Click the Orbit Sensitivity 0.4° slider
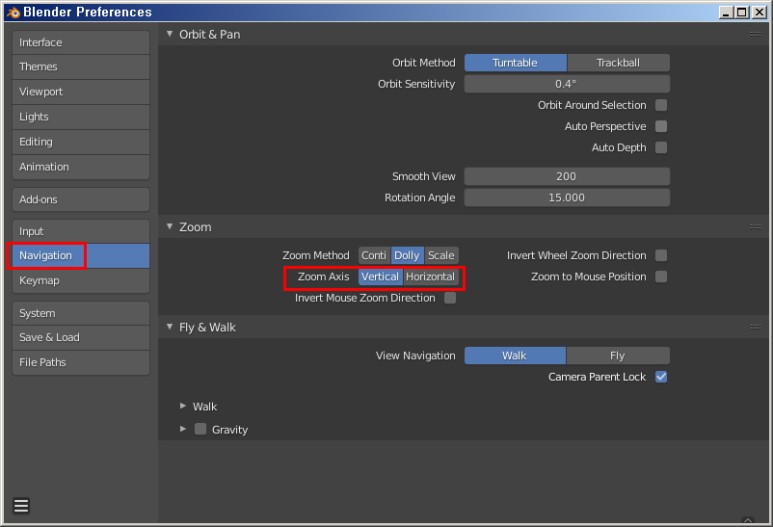Viewport: 773px width, 527px height. pos(567,84)
